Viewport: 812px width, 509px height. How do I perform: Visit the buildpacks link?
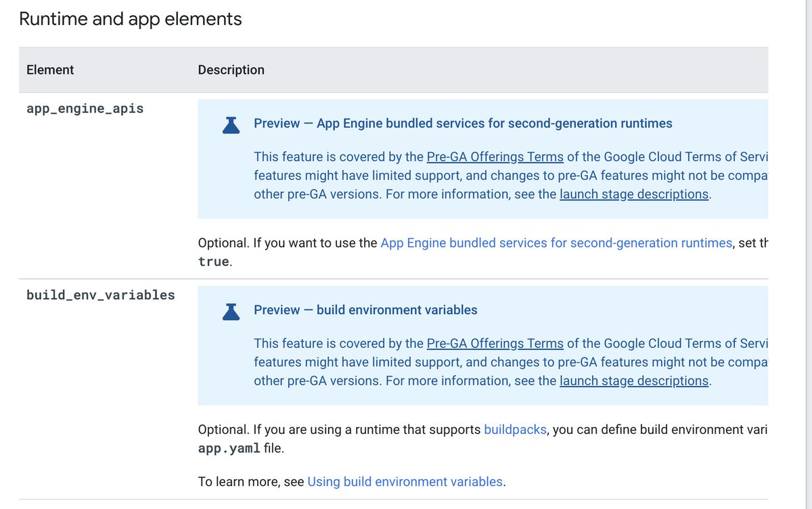tap(515, 430)
